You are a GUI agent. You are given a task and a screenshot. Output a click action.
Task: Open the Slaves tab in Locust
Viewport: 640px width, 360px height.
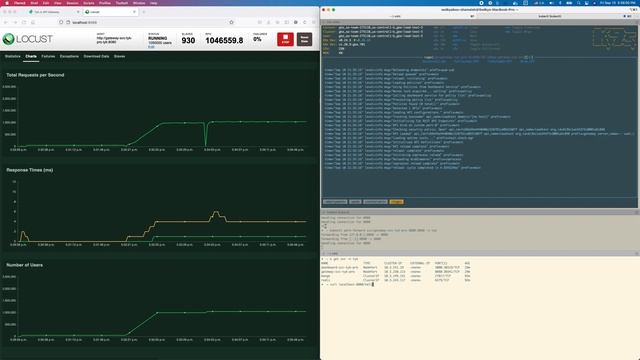pos(119,56)
